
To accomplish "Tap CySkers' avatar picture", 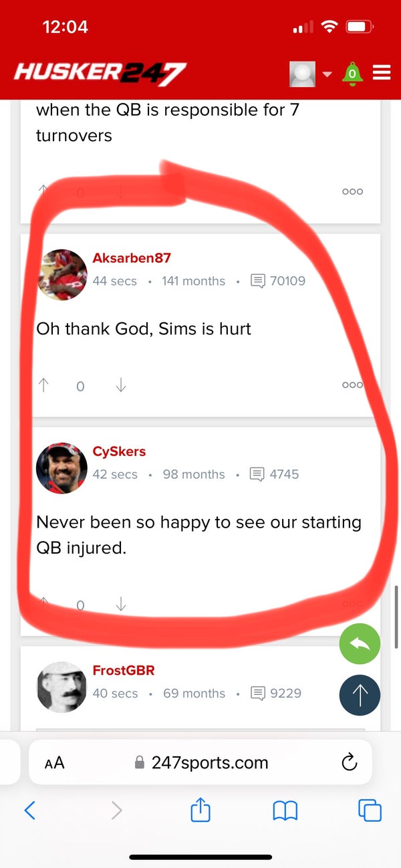I will pyautogui.click(x=61, y=467).
